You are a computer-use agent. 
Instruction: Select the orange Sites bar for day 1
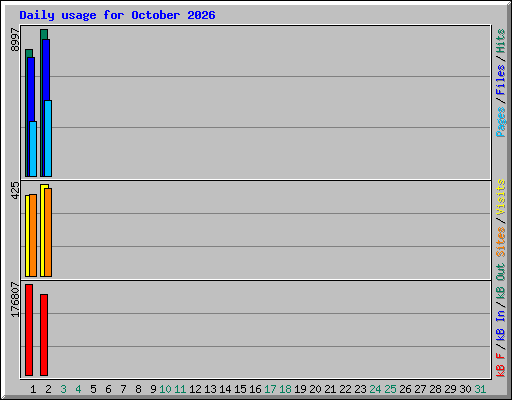coord(33,235)
